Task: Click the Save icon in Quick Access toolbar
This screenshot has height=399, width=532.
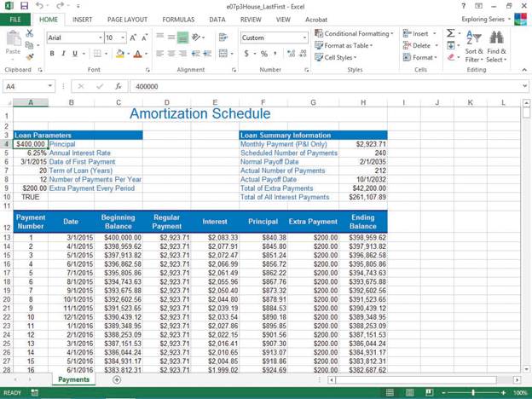Action: [x=26, y=6]
